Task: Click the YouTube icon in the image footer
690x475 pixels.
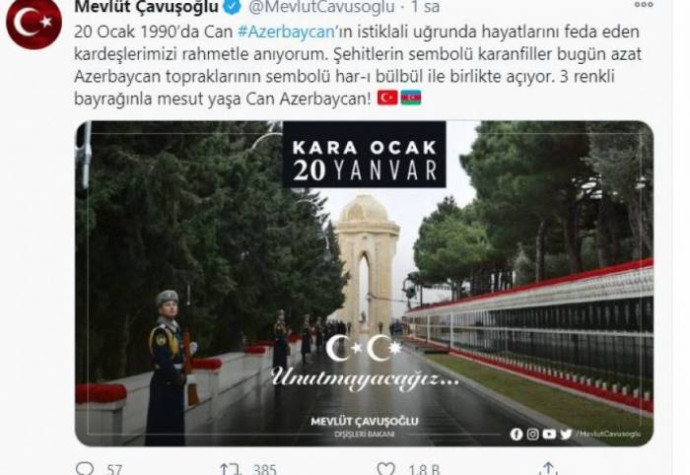Action: click(549, 434)
